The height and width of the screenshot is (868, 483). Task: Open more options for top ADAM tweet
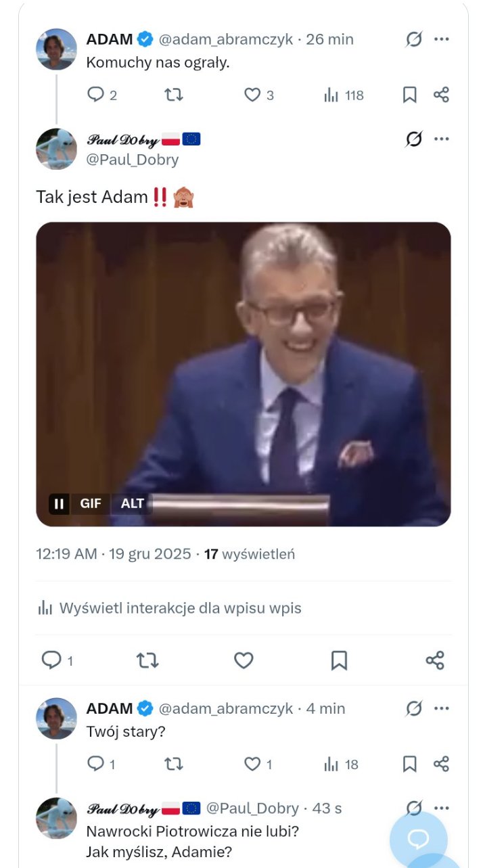(442, 39)
